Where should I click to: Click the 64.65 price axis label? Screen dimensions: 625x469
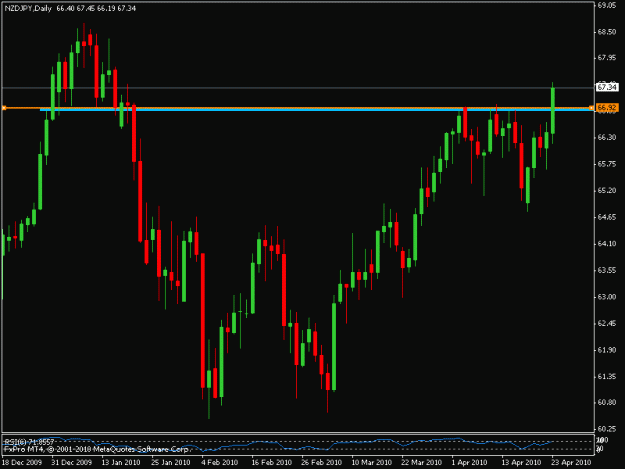pos(607,217)
